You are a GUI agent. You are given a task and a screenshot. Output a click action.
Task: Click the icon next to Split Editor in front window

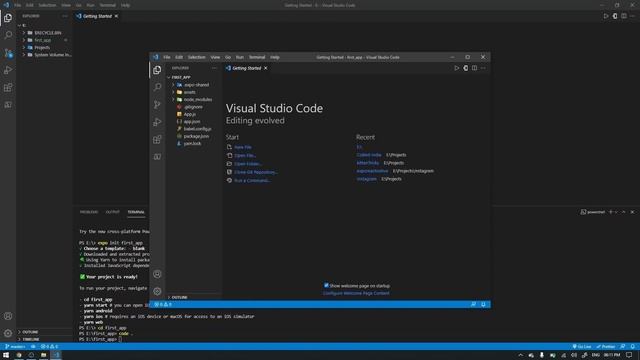(466, 68)
